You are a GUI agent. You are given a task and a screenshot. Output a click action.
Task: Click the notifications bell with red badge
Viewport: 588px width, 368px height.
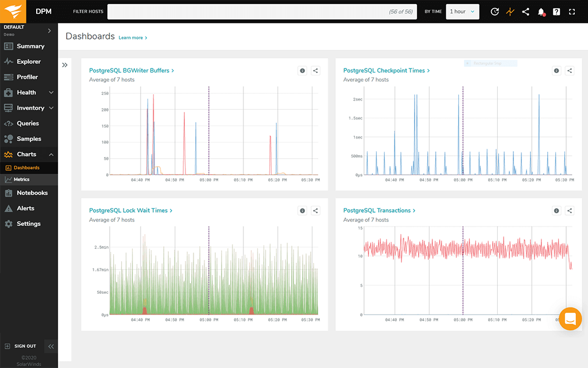click(x=540, y=11)
